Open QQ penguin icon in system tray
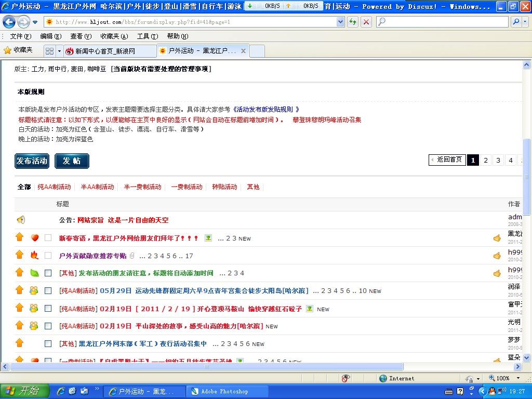Image resolution: width=532 pixels, height=399 pixels. pos(483,391)
